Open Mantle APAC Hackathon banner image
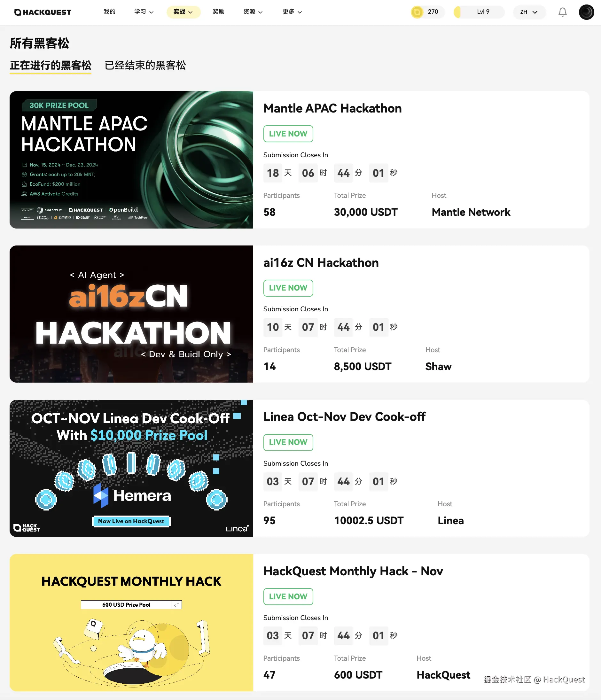 131,159
